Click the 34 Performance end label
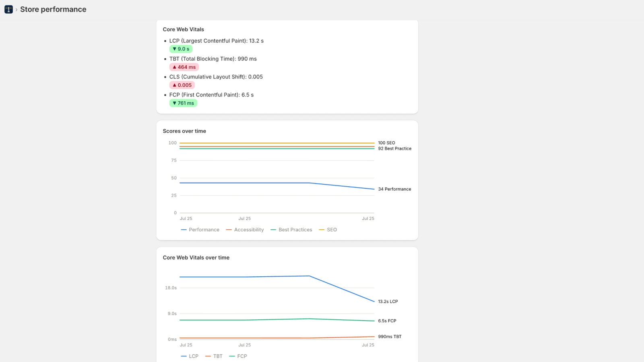This screenshot has width=644, height=362. click(394, 189)
